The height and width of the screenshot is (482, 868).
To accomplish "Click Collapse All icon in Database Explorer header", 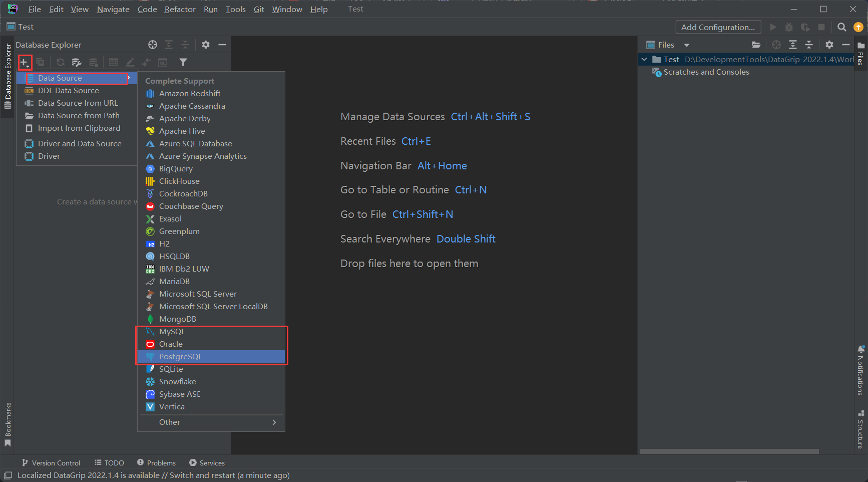I will (x=185, y=45).
